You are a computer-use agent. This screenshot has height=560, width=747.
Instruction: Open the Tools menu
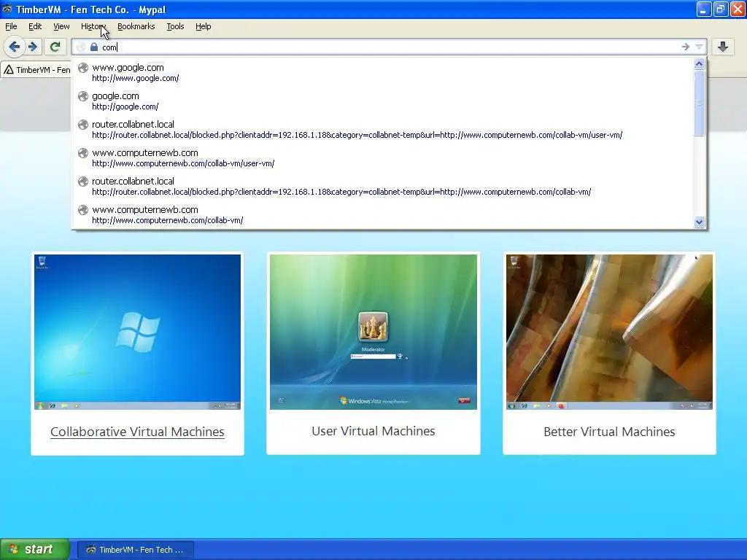point(175,26)
